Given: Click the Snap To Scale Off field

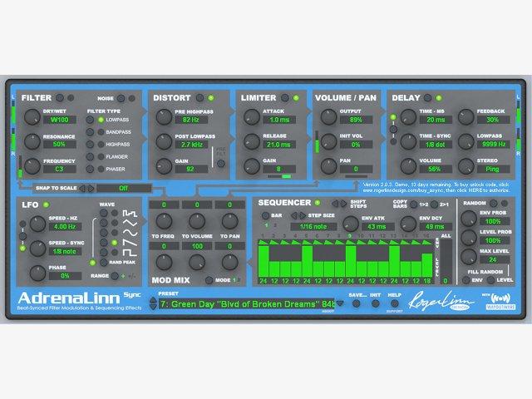Looking at the screenshot, I should click(x=124, y=189).
